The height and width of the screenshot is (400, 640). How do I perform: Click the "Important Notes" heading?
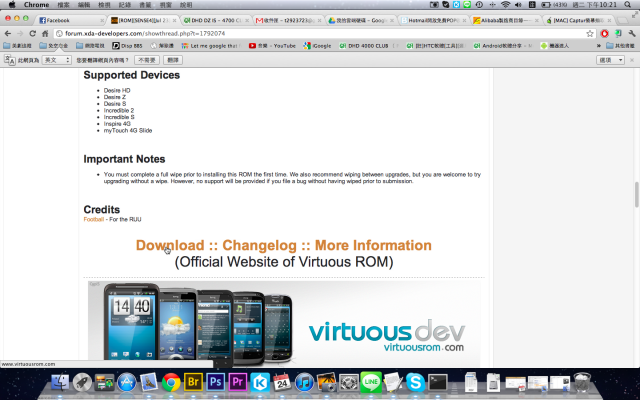coord(124,159)
